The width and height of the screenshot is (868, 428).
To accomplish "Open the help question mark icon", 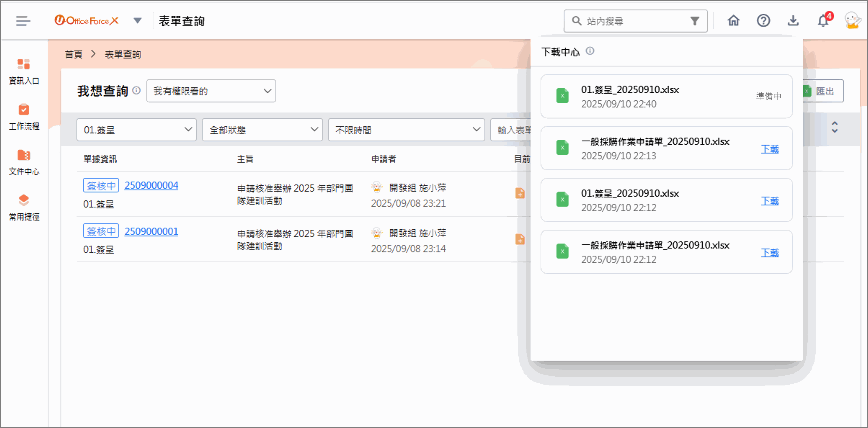I will (x=763, y=21).
